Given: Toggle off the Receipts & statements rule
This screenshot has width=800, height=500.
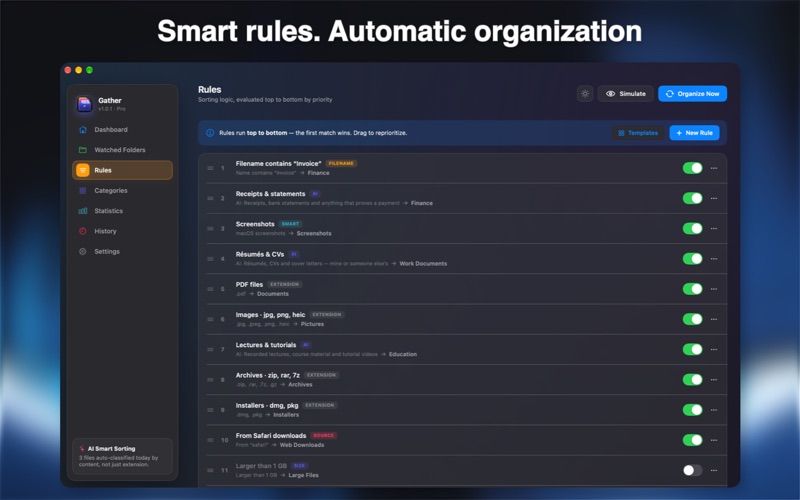Looking at the screenshot, I should coord(692,198).
